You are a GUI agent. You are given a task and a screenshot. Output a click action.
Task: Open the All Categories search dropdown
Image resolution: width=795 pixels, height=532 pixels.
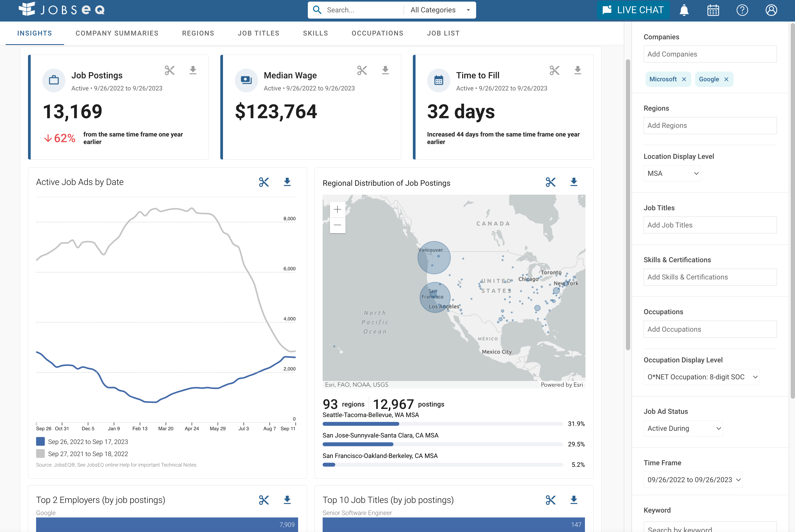pyautogui.click(x=440, y=10)
